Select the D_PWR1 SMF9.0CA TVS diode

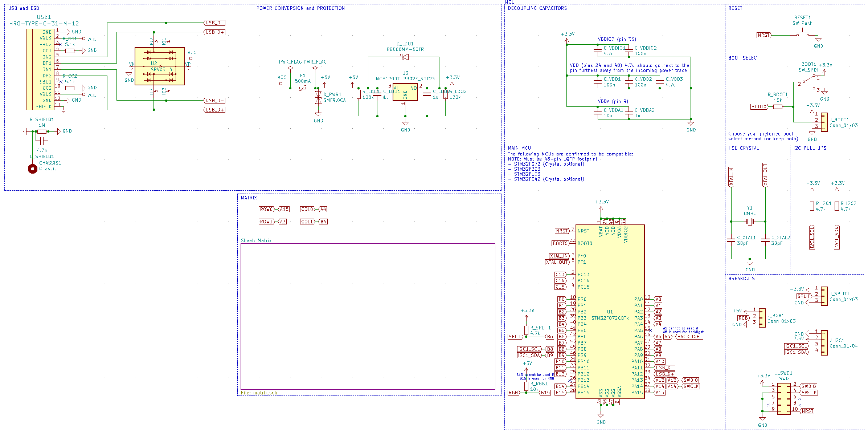click(x=318, y=97)
